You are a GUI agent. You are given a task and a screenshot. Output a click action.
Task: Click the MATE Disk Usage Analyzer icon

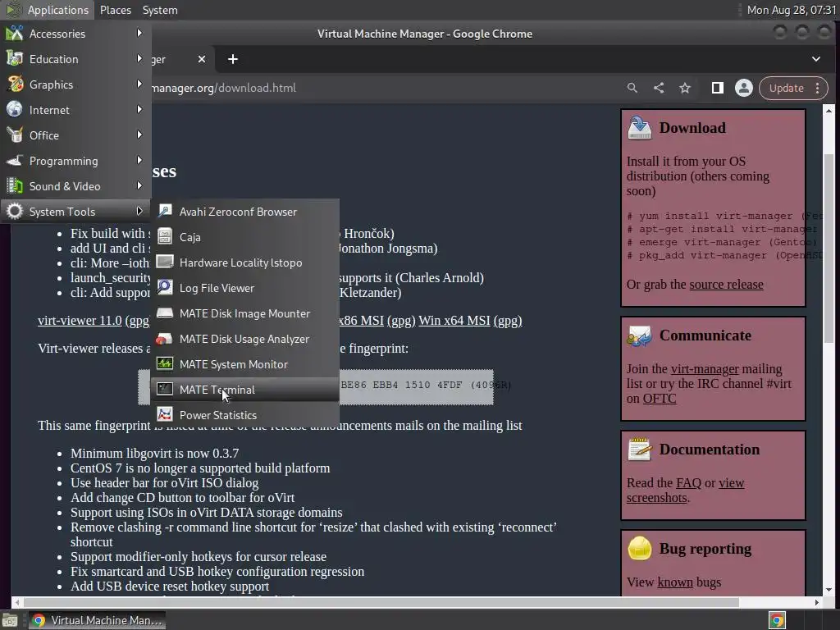click(165, 338)
